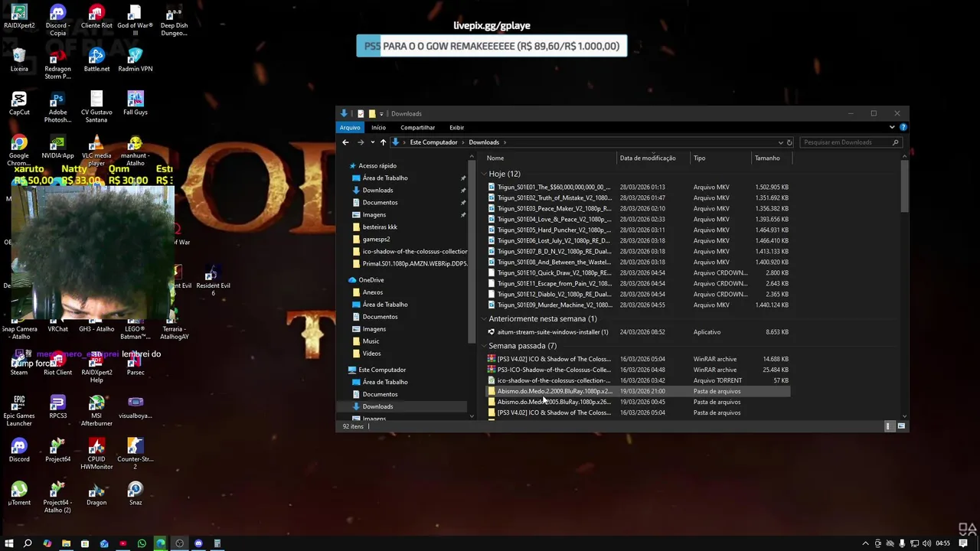Open the RAIDXpert2 desktop shortcut
Viewport: 980px width, 551px height.
(19, 17)
